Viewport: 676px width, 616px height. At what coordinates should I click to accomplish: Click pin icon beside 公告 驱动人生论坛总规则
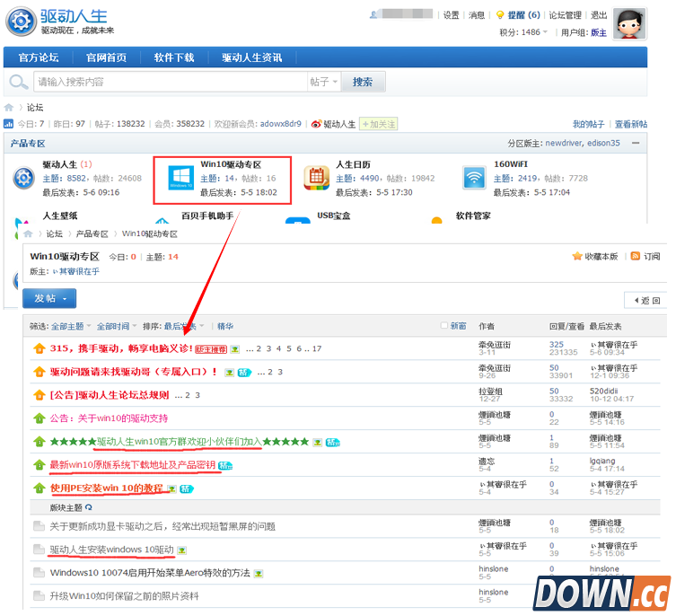tap(40, 395)
